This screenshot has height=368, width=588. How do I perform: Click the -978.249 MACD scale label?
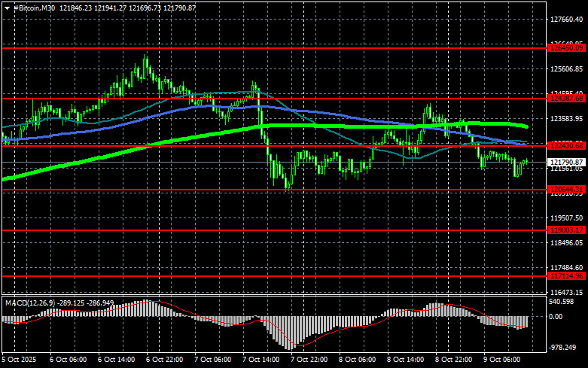click(562, 348)
